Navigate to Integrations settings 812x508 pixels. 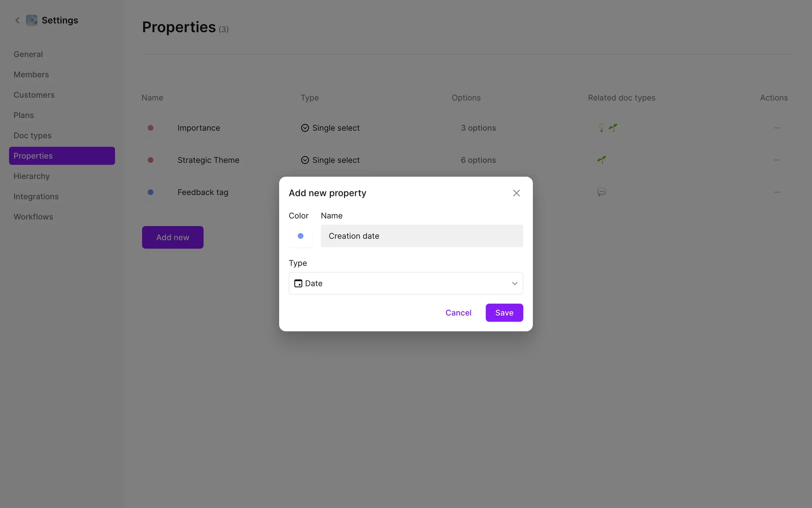[x=36, y=196]
